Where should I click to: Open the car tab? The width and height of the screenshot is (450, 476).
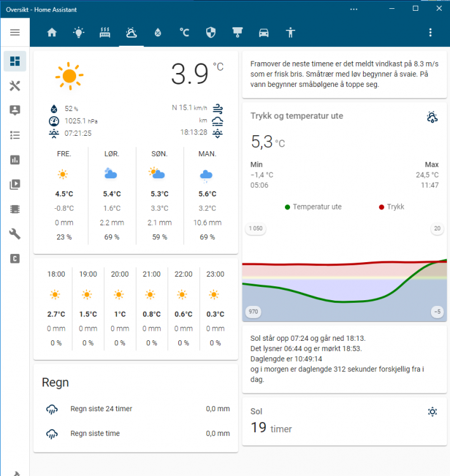[x=263, y=32]
